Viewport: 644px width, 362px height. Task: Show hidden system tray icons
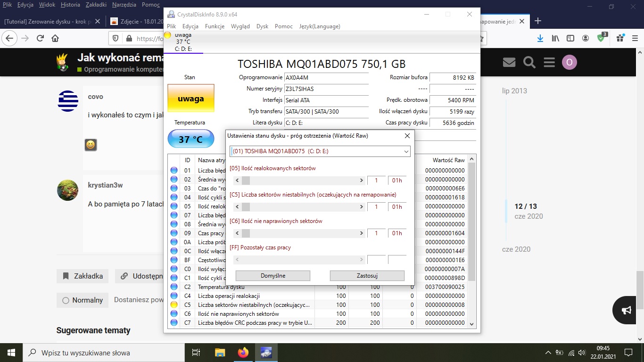coord(548,353)
